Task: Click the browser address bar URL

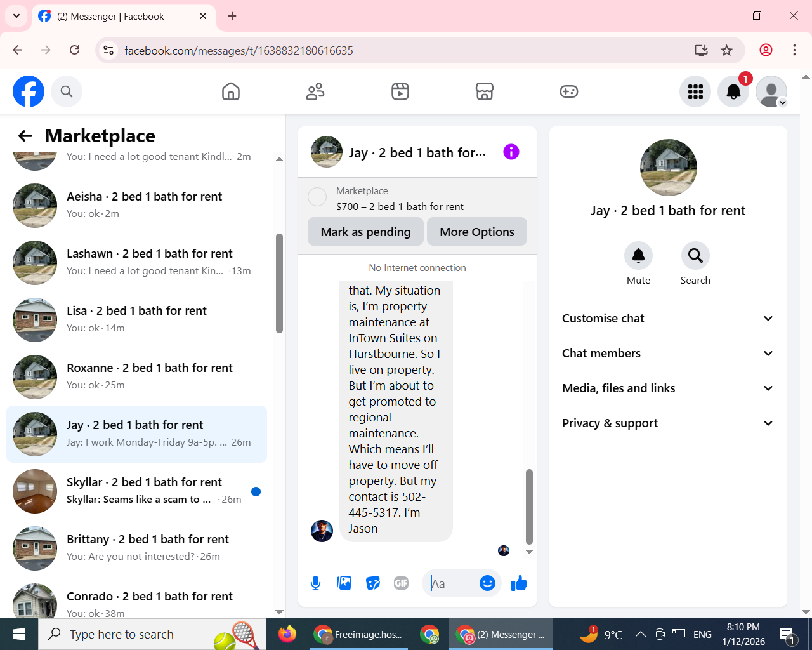Action: tap(239, 51)
